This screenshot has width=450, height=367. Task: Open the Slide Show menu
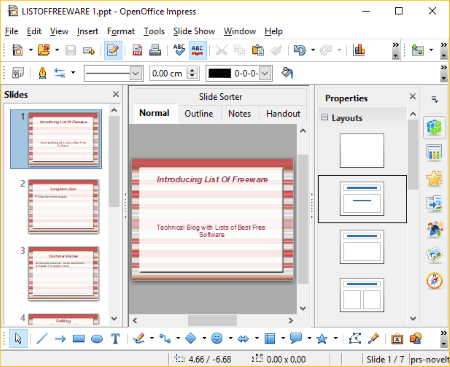pos(194,31)
